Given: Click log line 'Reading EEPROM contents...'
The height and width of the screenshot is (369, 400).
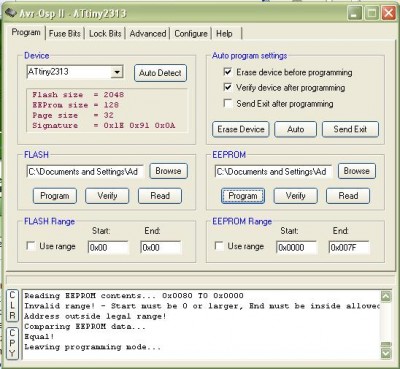Looking at the screenshot, I should click(x=134, y=296).
